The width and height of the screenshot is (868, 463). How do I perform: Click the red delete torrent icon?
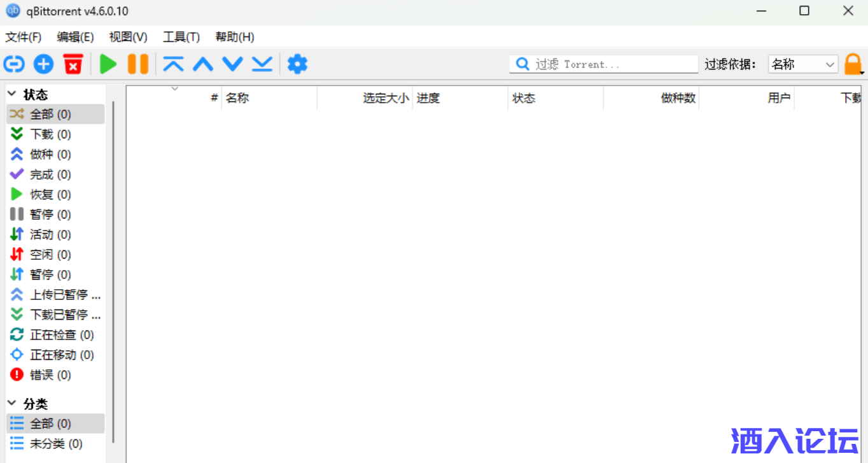point(73,64)
